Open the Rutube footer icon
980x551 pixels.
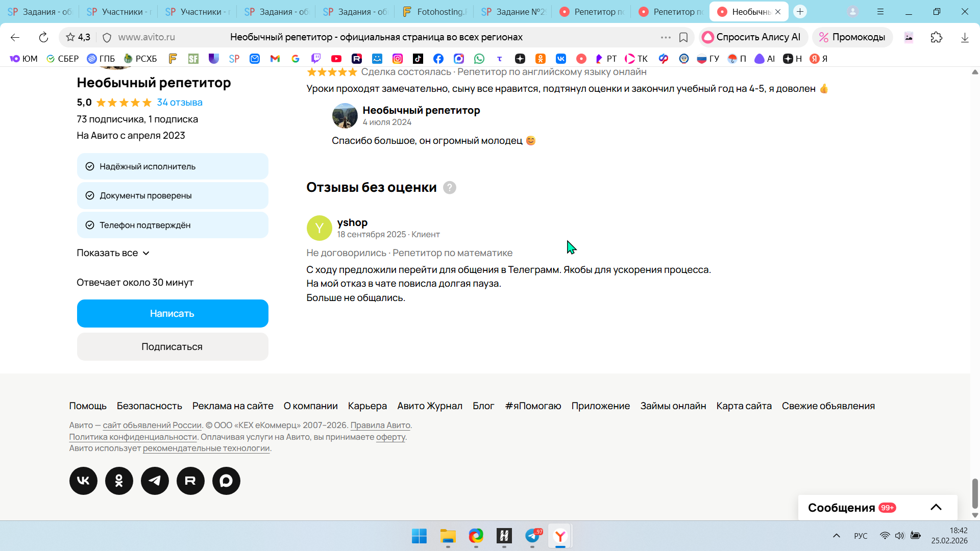190,481
